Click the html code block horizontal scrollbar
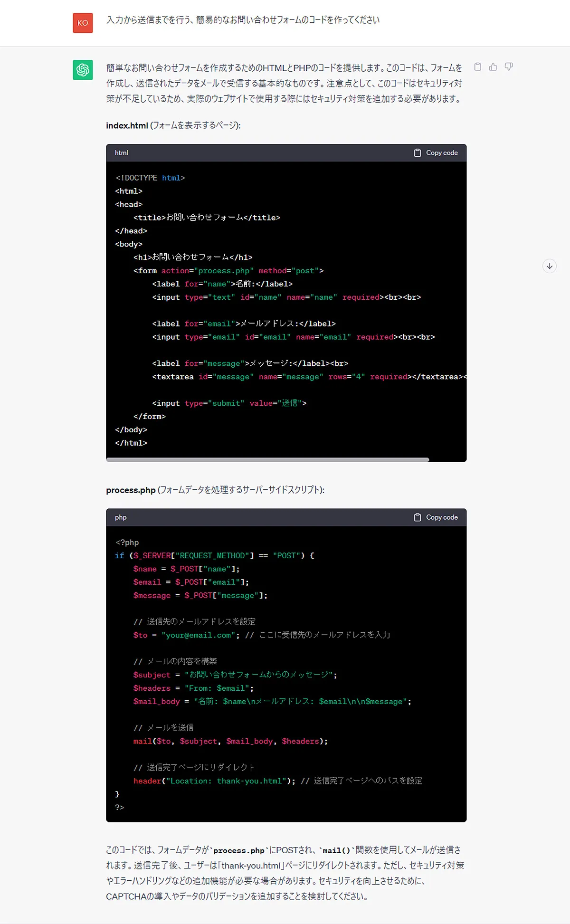Image resolution: width=570 pixels, height=924 pixels. pyautogui.click(x=267, y=459)
